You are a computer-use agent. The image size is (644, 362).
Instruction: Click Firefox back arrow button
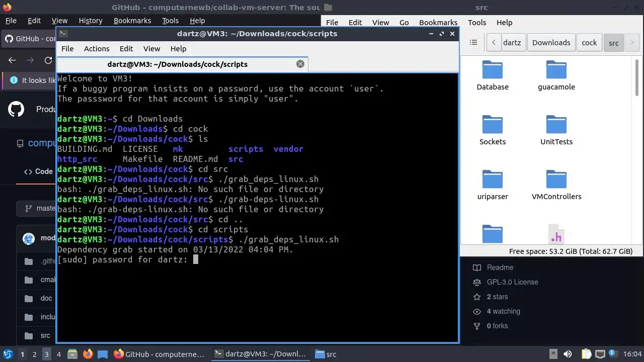click(12, 60)
